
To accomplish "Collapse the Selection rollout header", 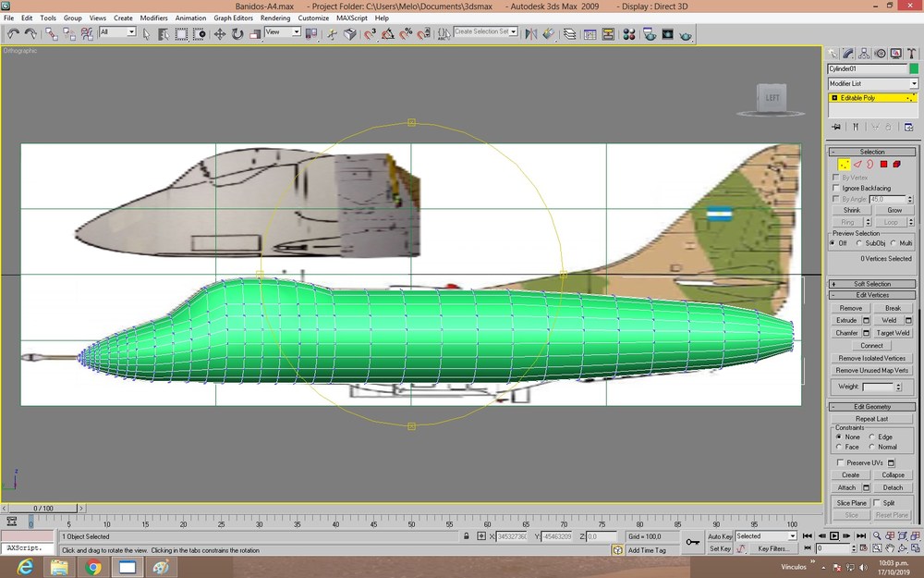I will [x=872, y=152].
